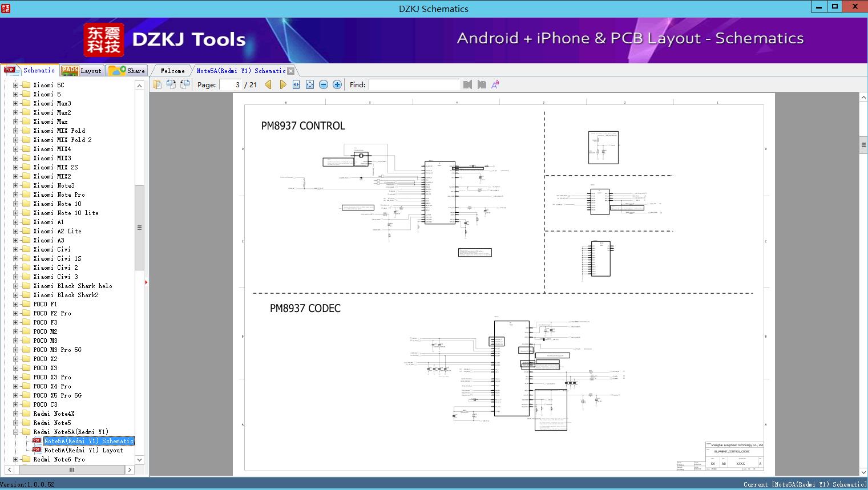Fit the page to width
The height and width of the screenshot is (490, 868).
click(296, 84)
